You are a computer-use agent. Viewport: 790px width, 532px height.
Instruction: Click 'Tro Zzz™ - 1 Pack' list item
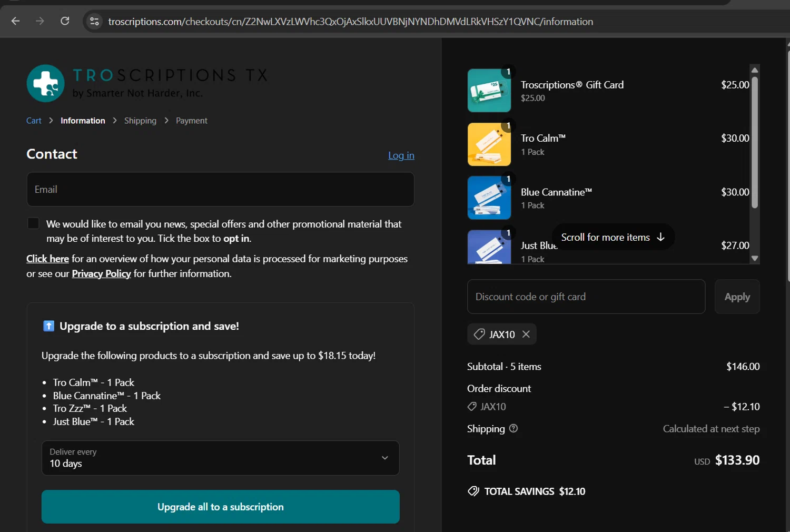(90, 408)
